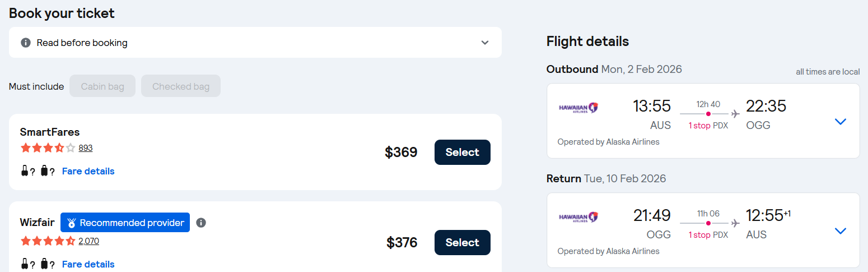This screenshot has width=868, height=272.
Task: Click the info icon beside Read before booking
Action: pyautogui.click(x=25, y=43)
